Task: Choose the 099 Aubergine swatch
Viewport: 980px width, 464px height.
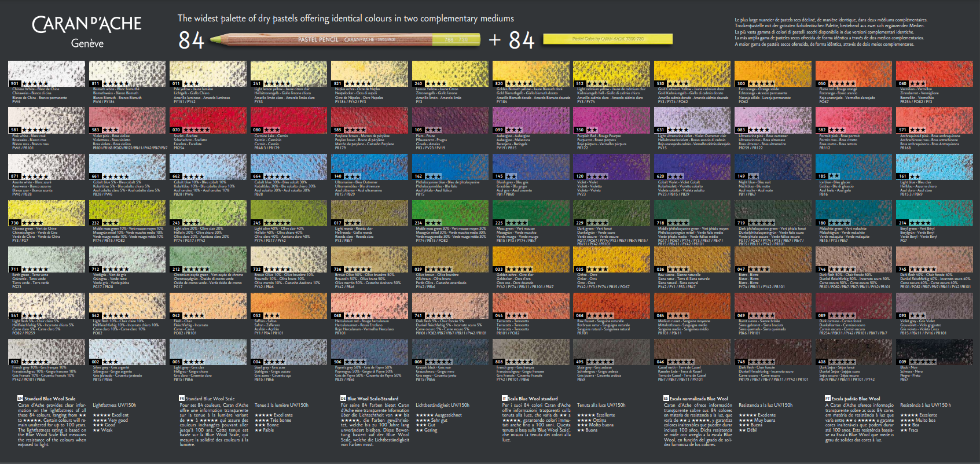Action: (531, 120)
